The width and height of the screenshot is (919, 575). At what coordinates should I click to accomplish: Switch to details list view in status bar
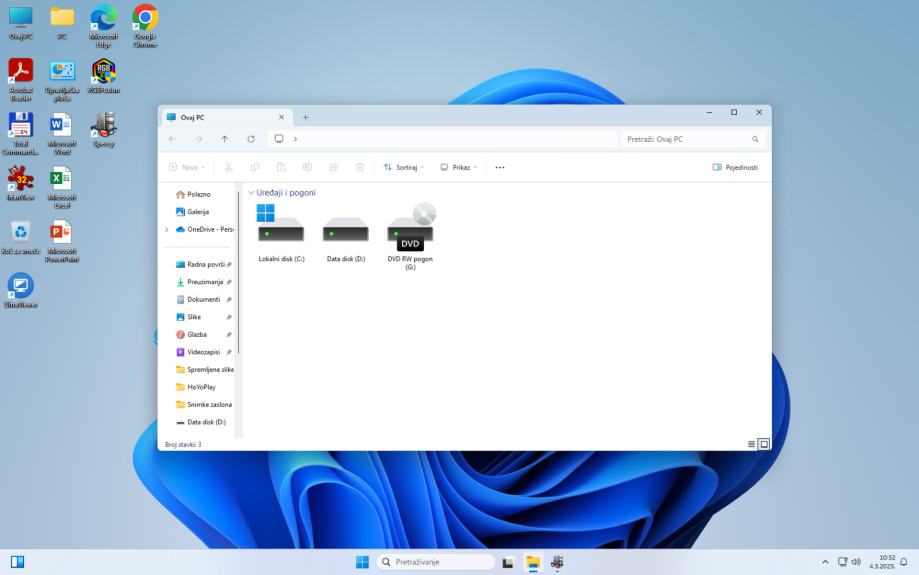point(751,444)
